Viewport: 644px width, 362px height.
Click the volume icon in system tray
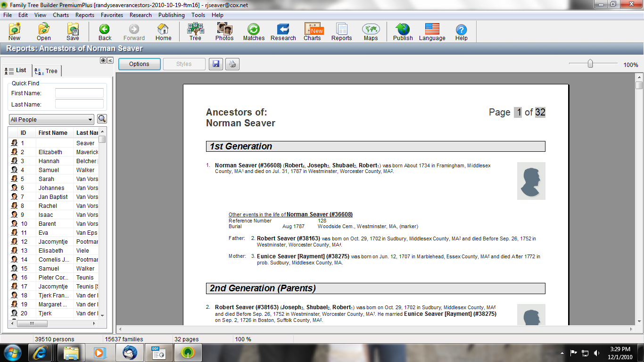[597, 353]
